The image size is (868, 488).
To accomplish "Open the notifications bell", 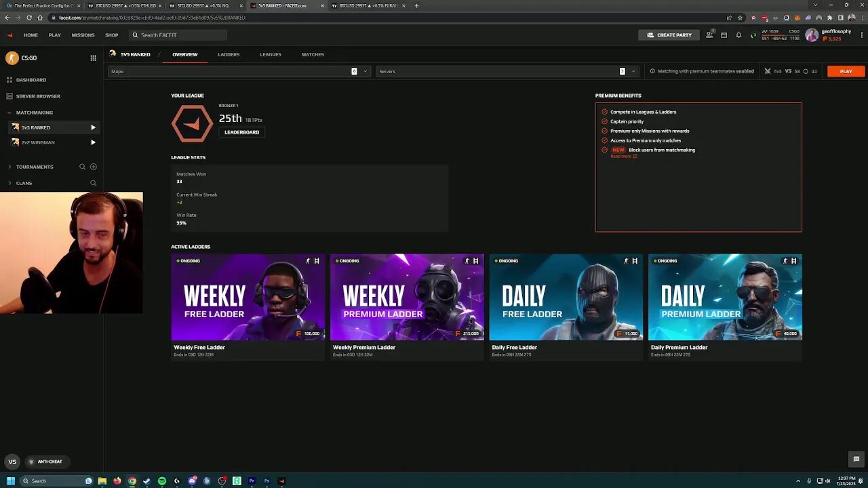I will [x=738, y=35].
